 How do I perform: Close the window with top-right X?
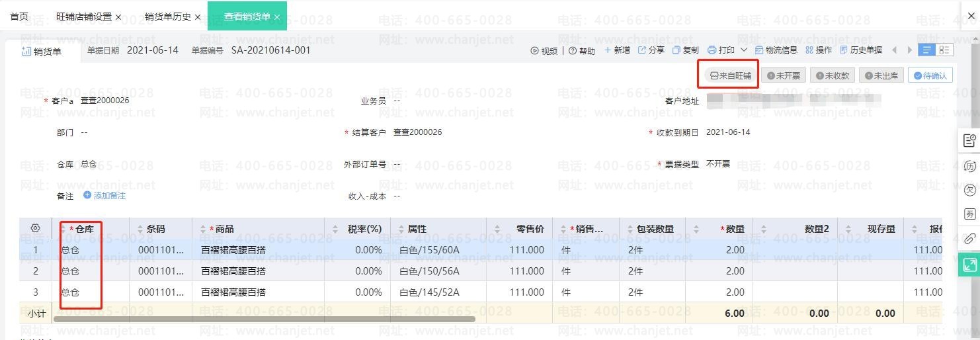pyautogui.click(x=971, y=17)
